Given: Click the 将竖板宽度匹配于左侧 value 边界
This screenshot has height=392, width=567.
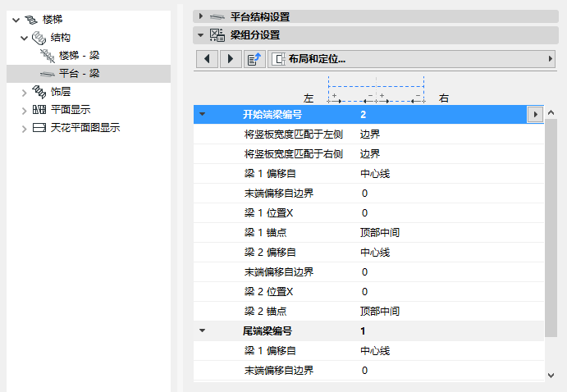Looking at the screenshot, I should coord(370,134).
